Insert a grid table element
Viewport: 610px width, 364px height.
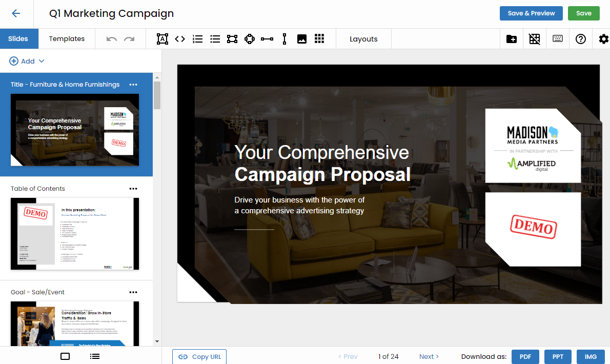pos(319,39)
